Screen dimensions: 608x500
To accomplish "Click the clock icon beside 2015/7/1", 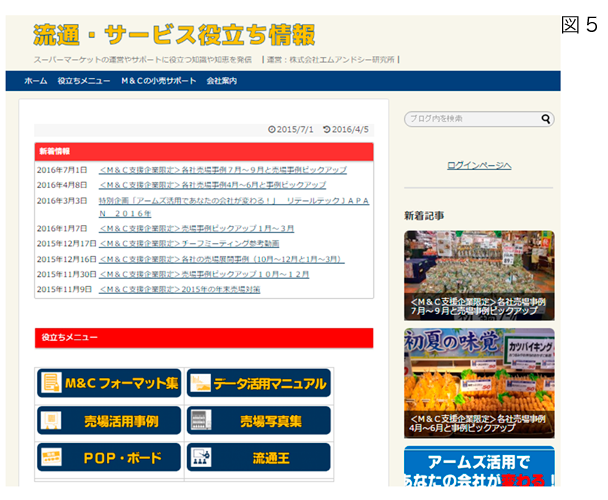I will tap(272, 130).
